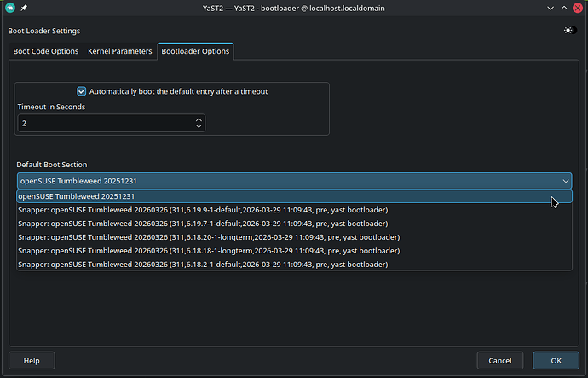Select the Bootloader Options tab

[195, 51]
